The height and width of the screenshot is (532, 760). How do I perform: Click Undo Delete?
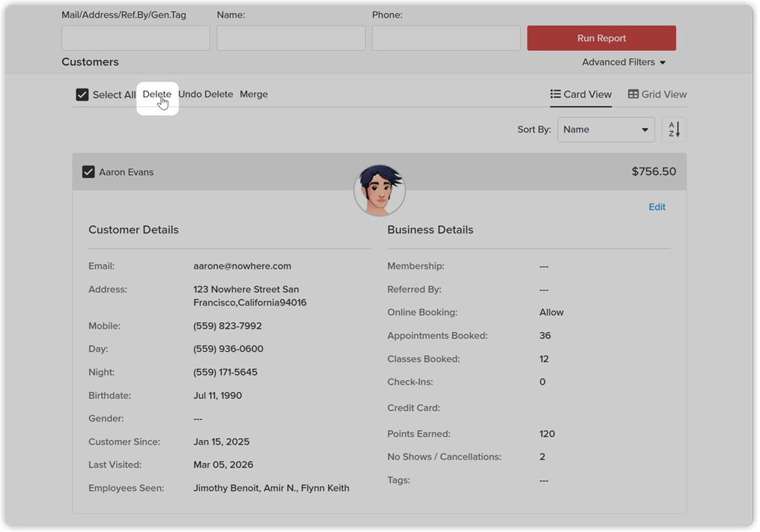pos(205,94)
